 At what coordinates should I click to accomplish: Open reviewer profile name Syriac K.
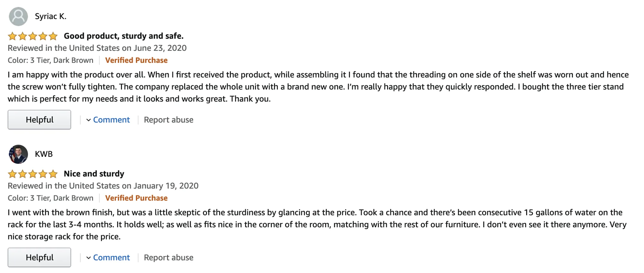pos(51,16)
